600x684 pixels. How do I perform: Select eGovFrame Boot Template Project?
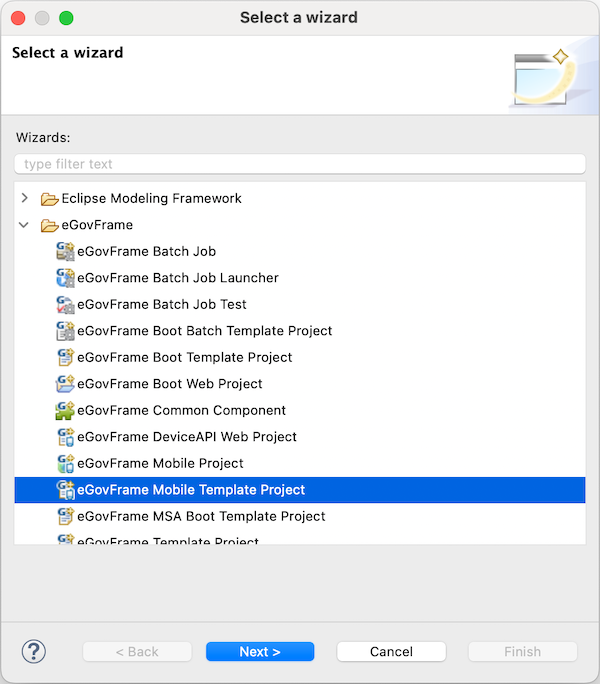(184, 357)
